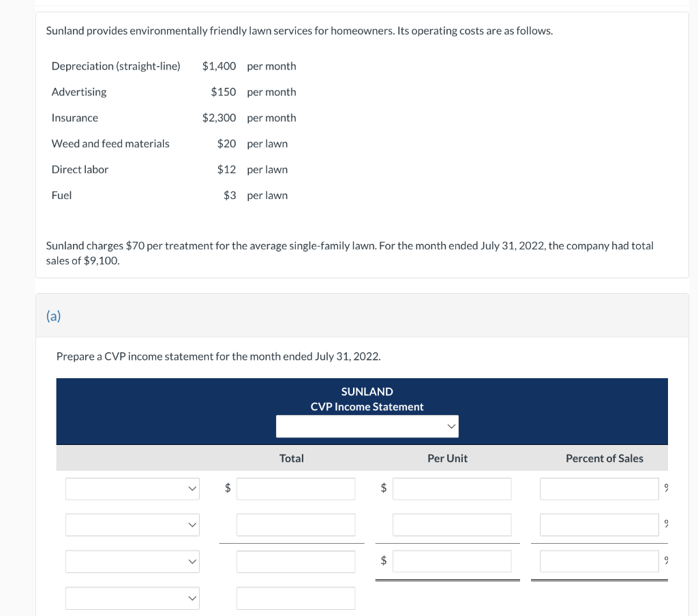Click the fourth row Total input field
This screenshot has height=616, width=698.
[x=296, y=598]
